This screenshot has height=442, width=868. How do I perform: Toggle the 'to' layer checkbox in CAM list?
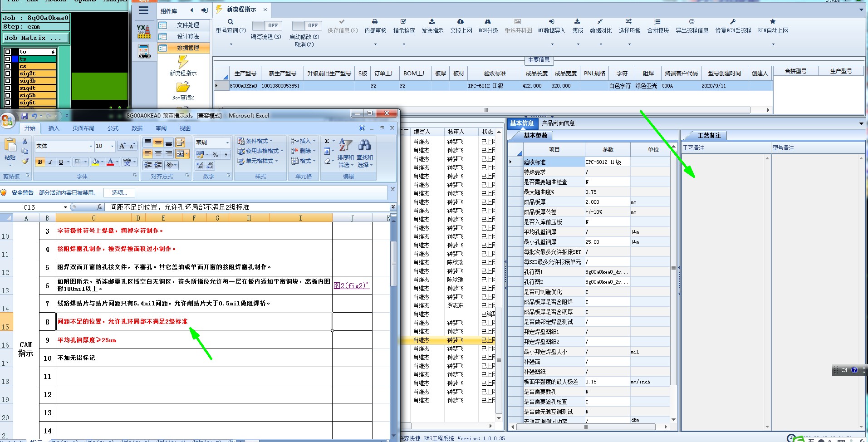pyautogui.click(x=8, y=52)
